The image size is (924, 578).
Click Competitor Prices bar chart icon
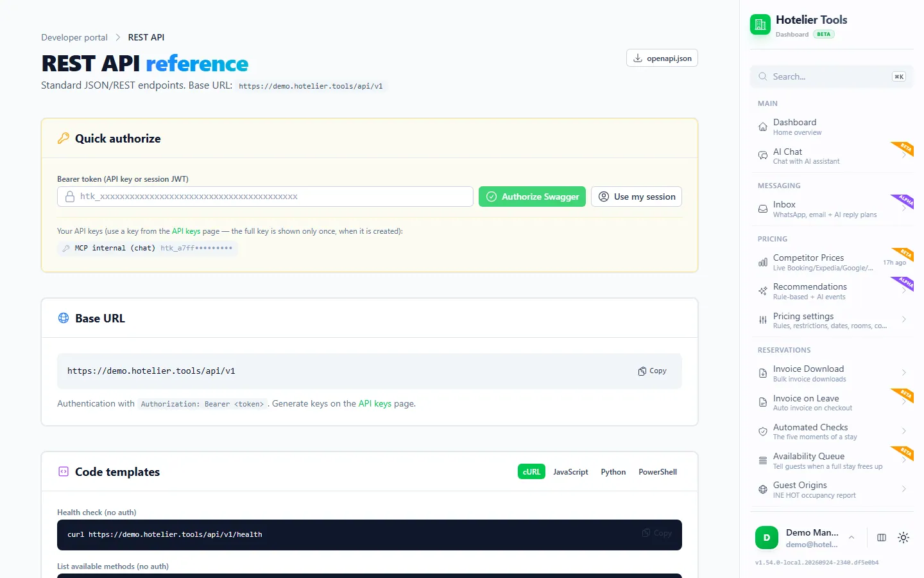pos(763,262)
